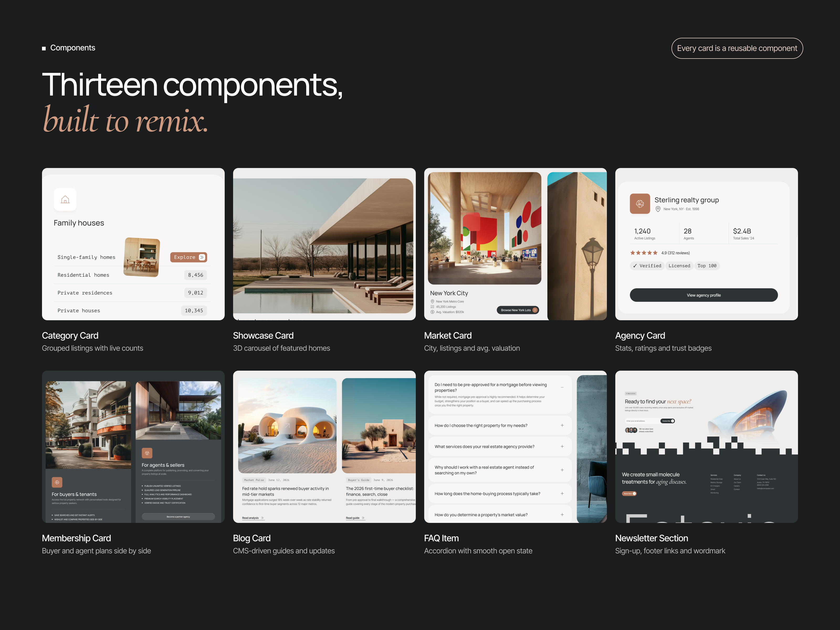Expand 'Why should I work with a real estate agent'
The width and height of the screenshot is (840, 630).
[x=562, y=470]
